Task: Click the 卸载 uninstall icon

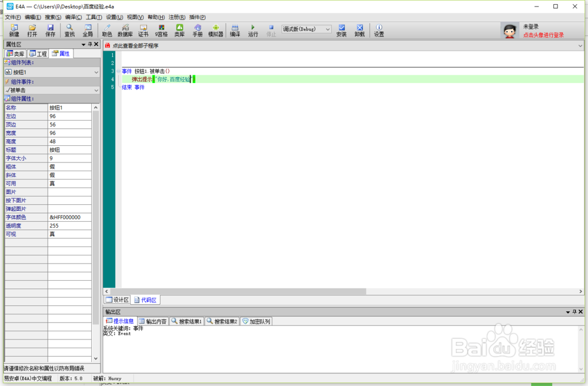Action: [x=360, y=31]
